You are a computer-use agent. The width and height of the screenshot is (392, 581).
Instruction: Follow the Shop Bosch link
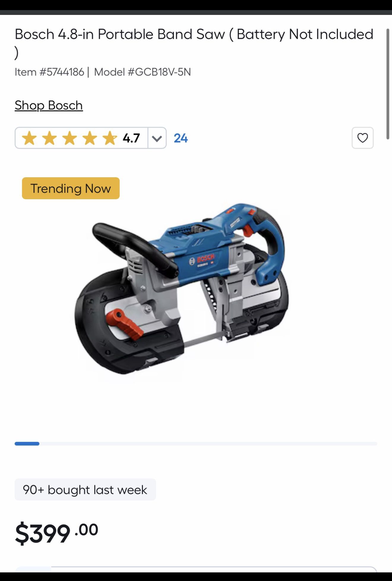(x=49, y=105)
